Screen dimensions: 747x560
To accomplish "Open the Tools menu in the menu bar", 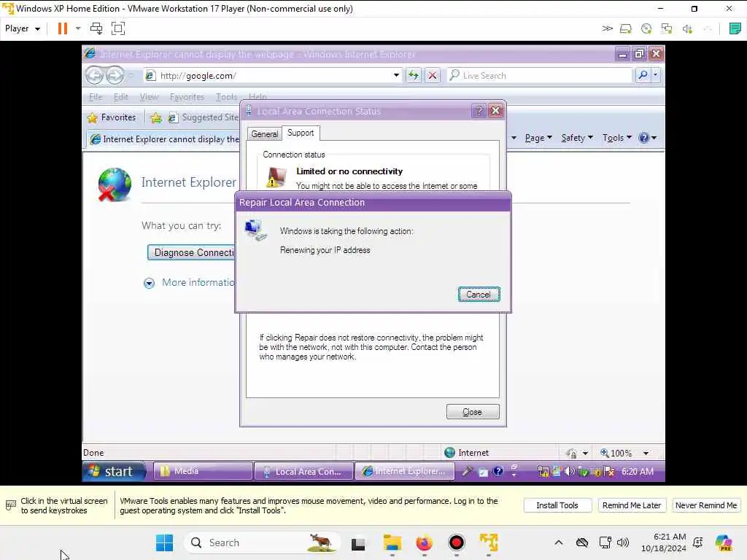I will (226, 97).
